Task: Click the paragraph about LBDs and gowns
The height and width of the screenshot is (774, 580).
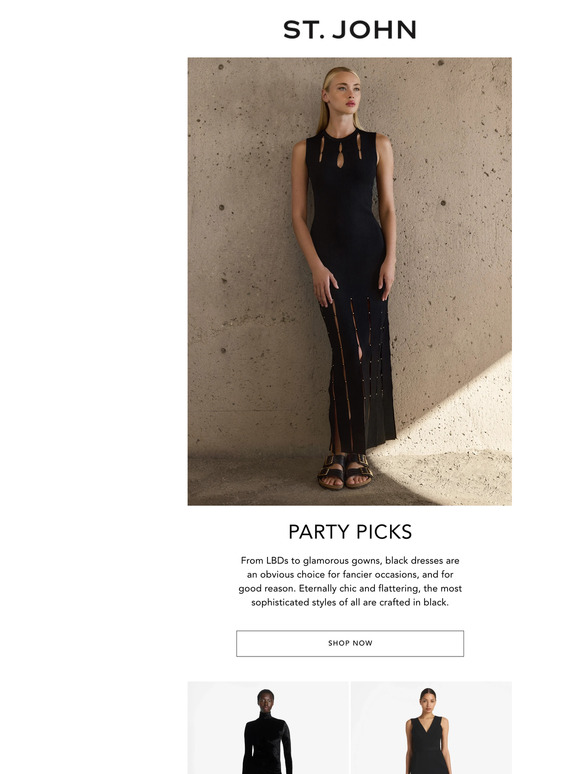Action: pyautogui.click(x=349, y=581)
